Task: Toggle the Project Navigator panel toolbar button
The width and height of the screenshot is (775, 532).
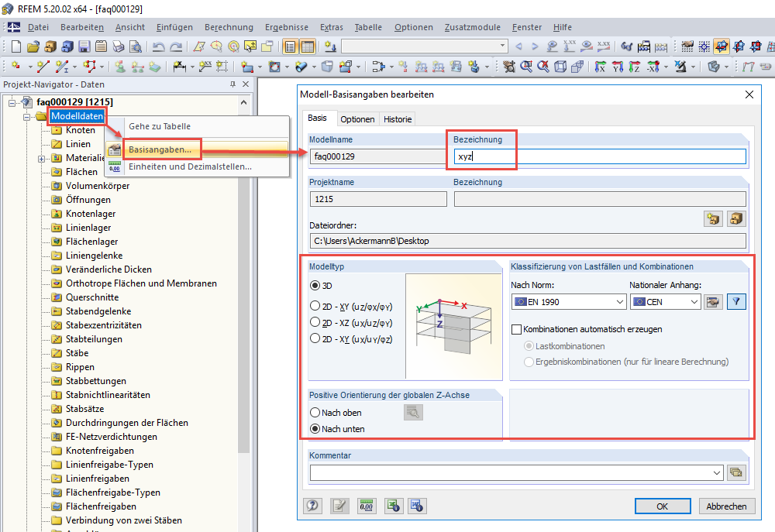Action: (290, 46)
